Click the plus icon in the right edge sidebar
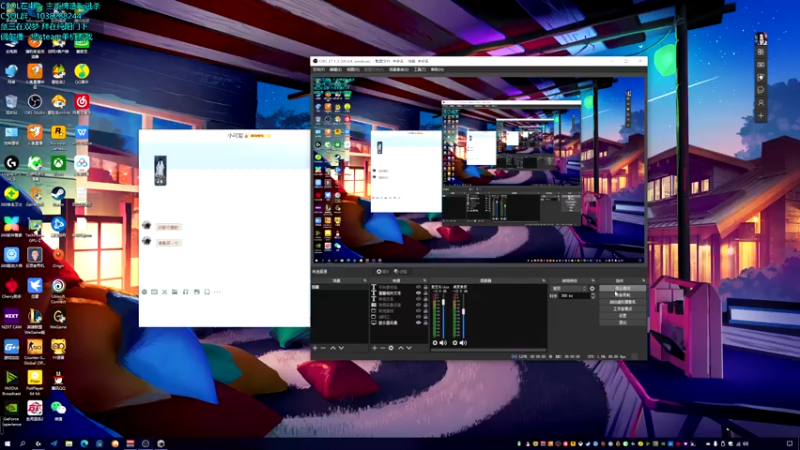 tap(761, 116)
